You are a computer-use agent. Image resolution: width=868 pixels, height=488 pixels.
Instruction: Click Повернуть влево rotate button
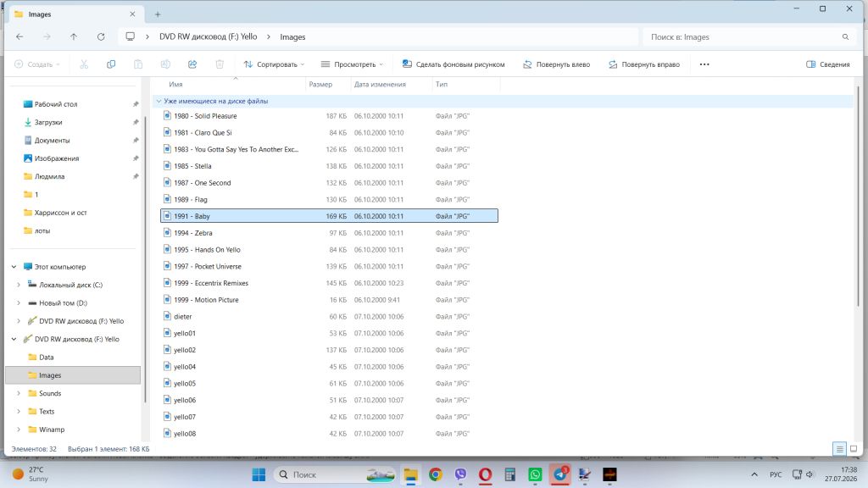556,64
